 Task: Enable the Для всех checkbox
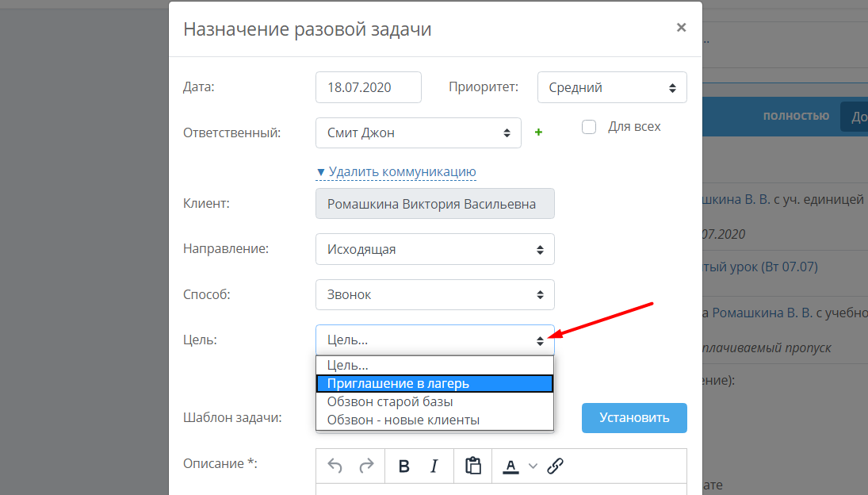(589, 127)
